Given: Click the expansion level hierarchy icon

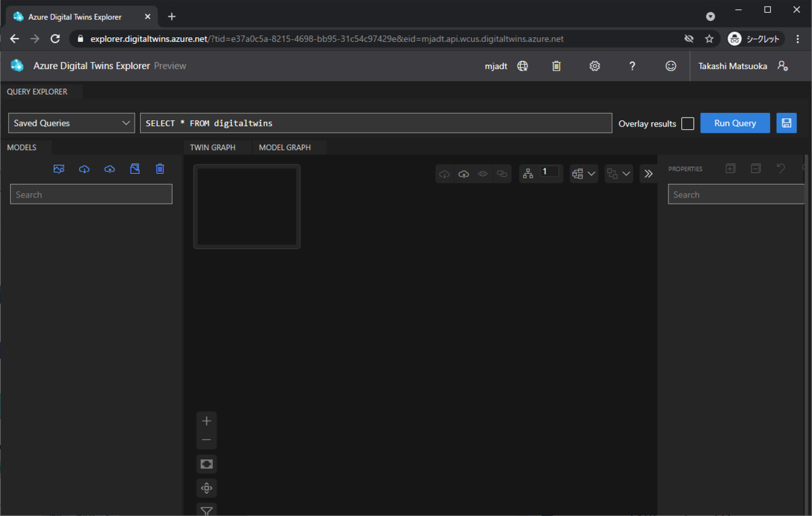Looking at the screenshot, I should [x=528, y=174].
